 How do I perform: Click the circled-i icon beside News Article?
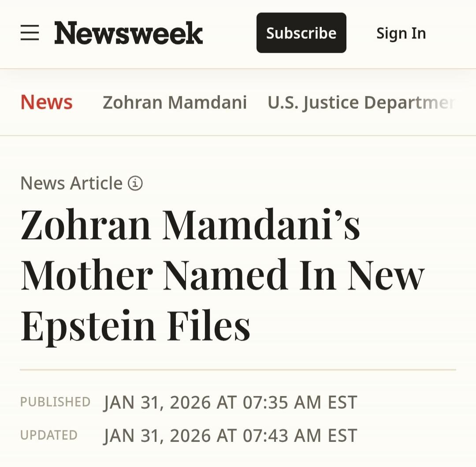pyautogui.click(x=135, y=183)
